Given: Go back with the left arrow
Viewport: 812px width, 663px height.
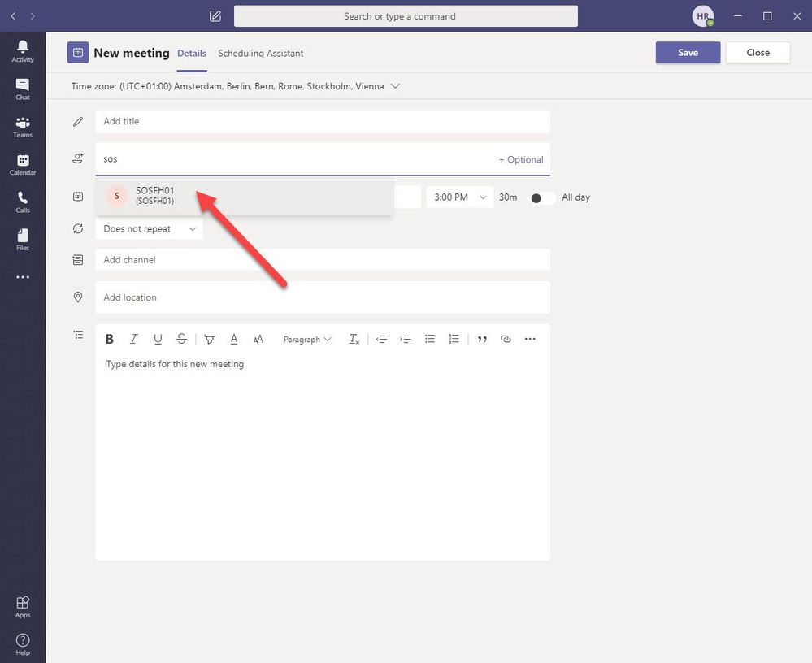Looking at the screenshot, I should 14,16.
